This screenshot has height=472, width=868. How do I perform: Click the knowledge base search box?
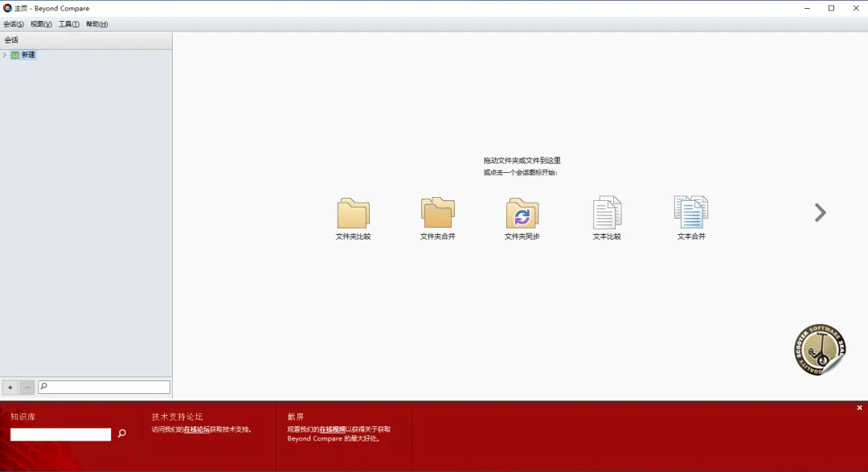[61, 434]
